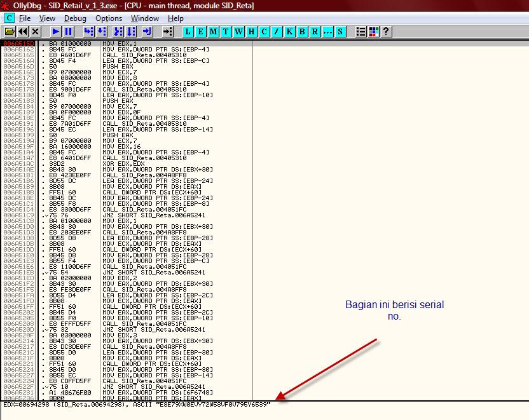Select LEA EDX,[EBP-30] instruction
This screenshot has width=529, height=420.
tap(158, 352)
